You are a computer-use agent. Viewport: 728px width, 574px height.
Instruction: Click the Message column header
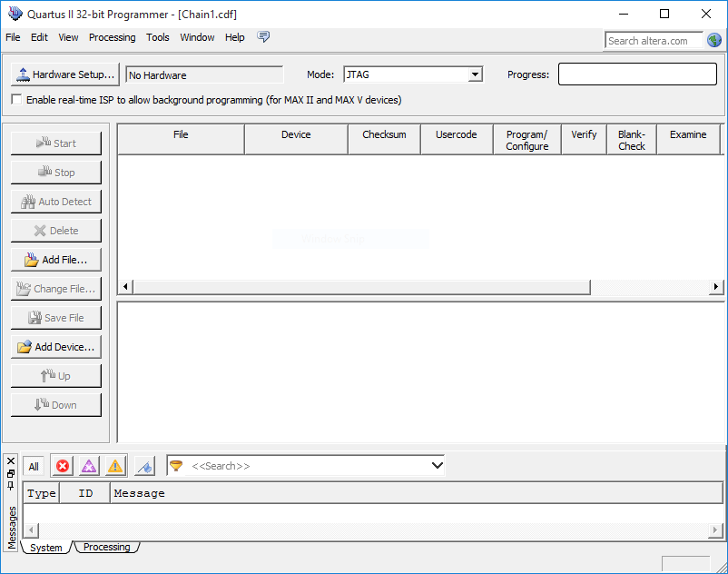(416, 493)
